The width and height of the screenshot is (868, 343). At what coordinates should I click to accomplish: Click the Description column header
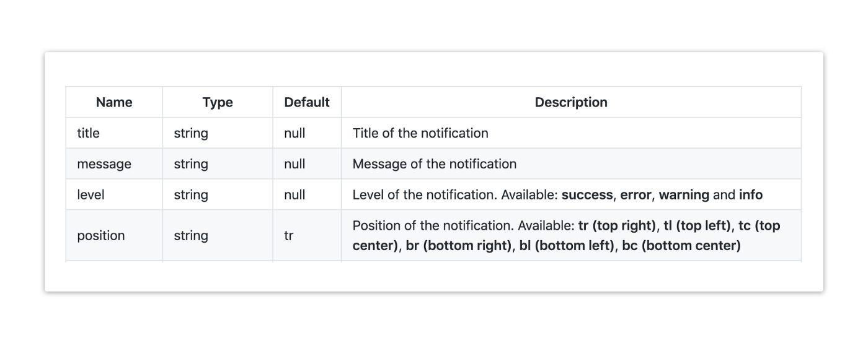pos(571,103)
